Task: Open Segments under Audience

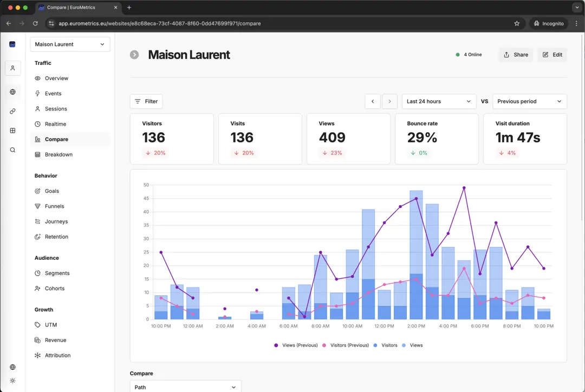Action: pos(70,273)
